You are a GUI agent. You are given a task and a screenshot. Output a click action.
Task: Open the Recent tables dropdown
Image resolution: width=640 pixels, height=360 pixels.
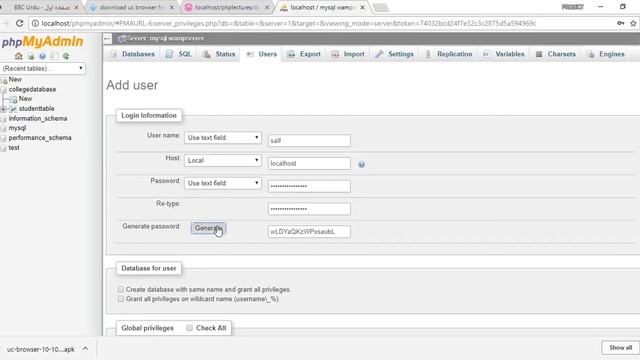43,68
